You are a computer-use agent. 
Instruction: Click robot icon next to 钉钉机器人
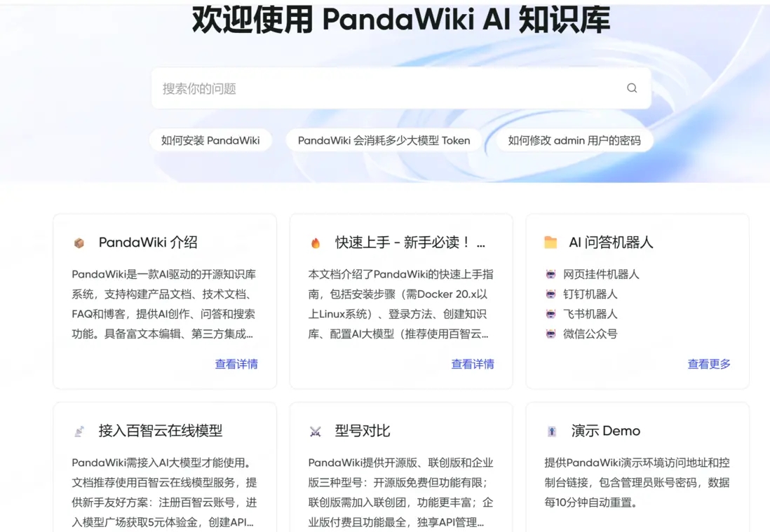tap(551, 294)
